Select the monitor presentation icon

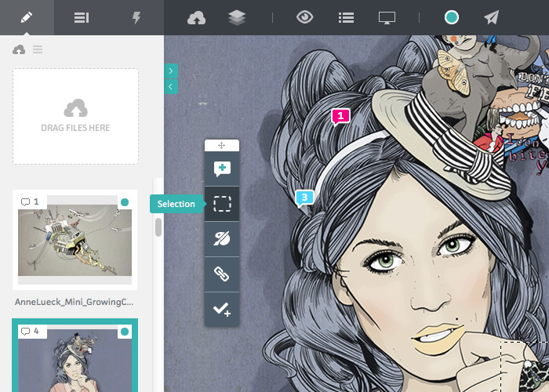pyautogui.click(x=387, y=18)
